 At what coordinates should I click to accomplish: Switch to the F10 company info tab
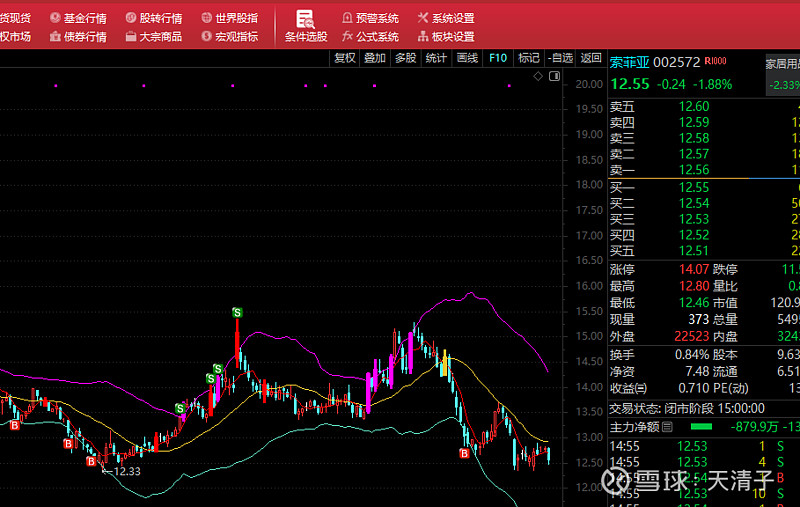tap(498, 58)
